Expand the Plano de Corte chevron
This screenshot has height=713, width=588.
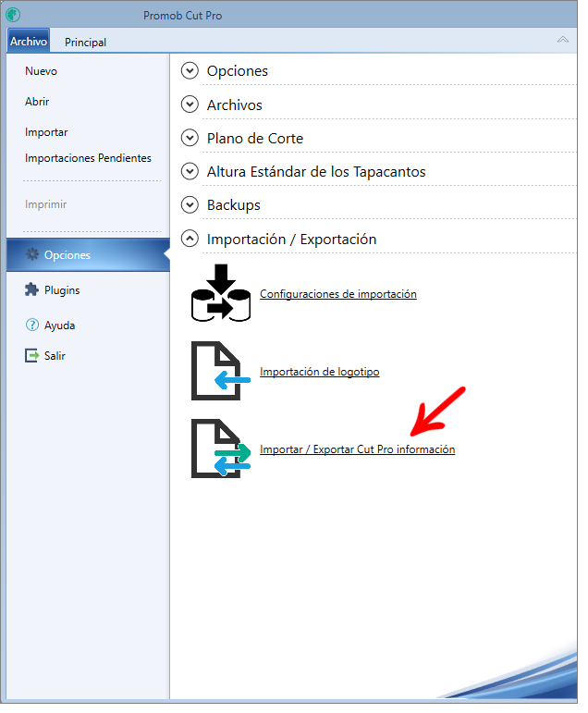click(x=190, y=138)
